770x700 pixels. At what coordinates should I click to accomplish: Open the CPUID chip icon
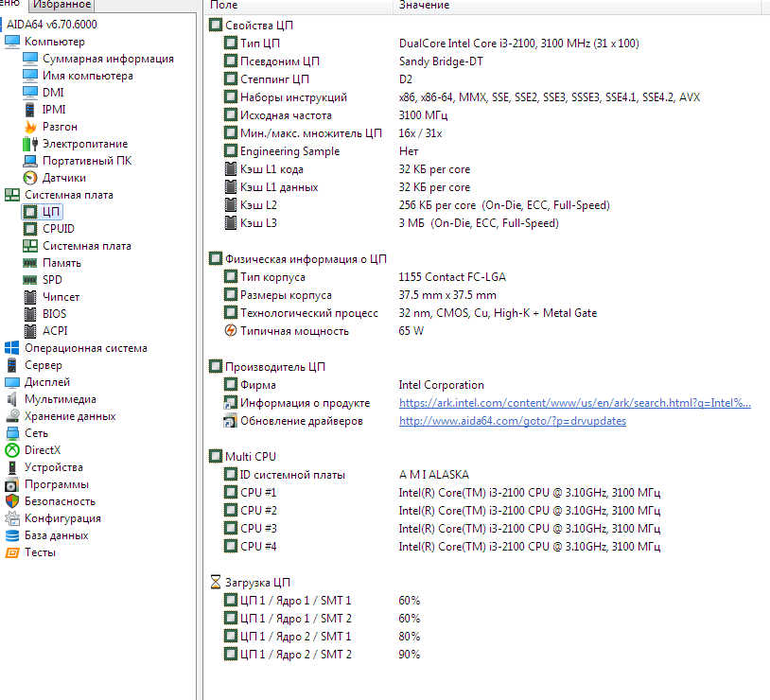(30, 229)
